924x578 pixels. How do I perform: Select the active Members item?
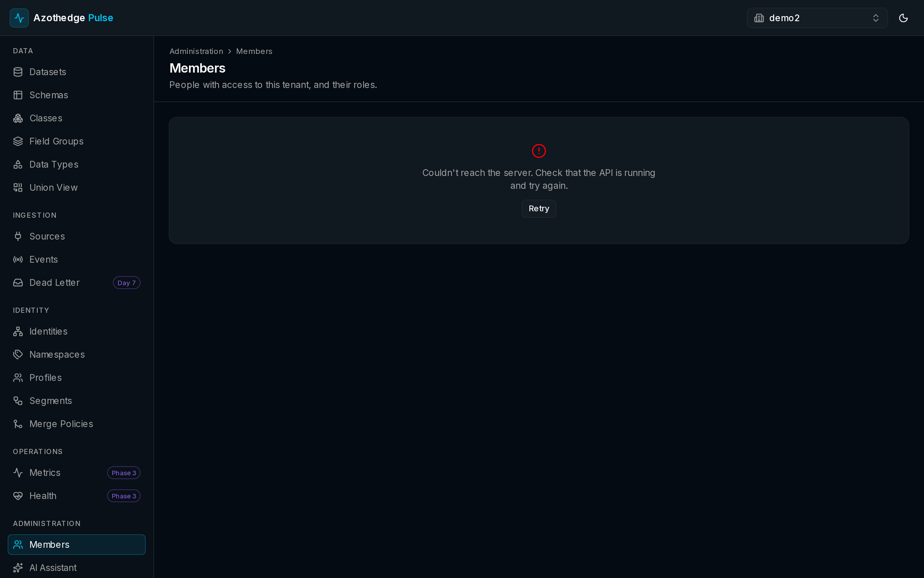coord(76,544)
